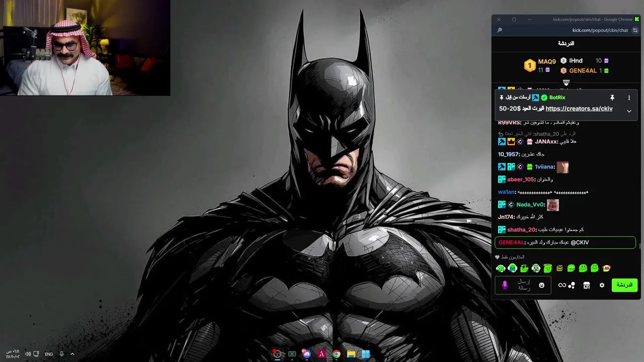The image size is (644, 362).
Task: Insert the sunglasses frog emote
Action: point(524,268)
